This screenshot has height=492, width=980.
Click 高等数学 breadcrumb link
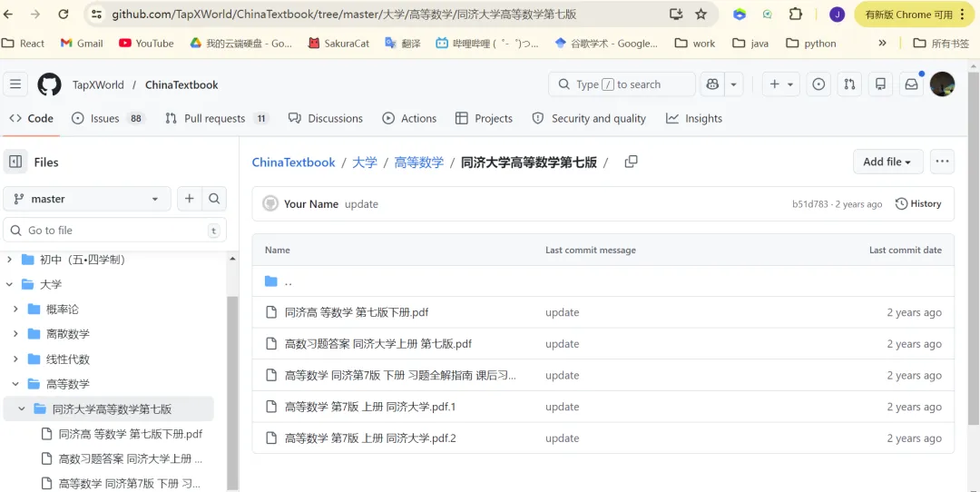point(418,162)
